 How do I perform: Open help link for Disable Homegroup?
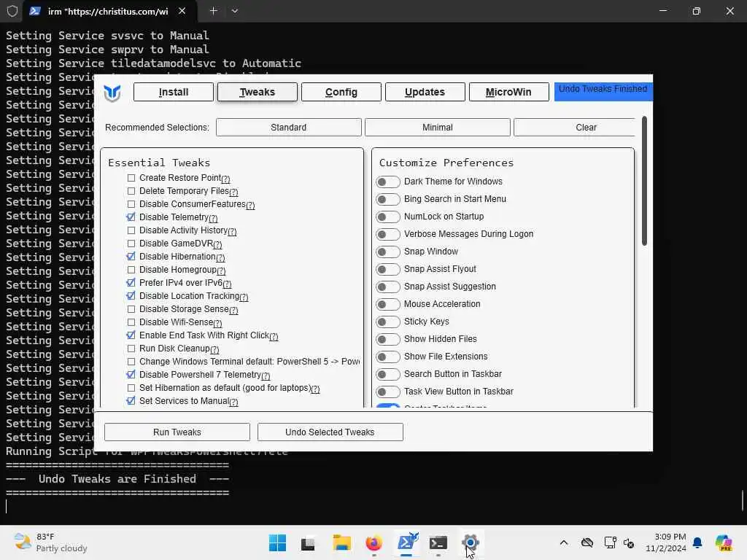click(x=221, y=271)
